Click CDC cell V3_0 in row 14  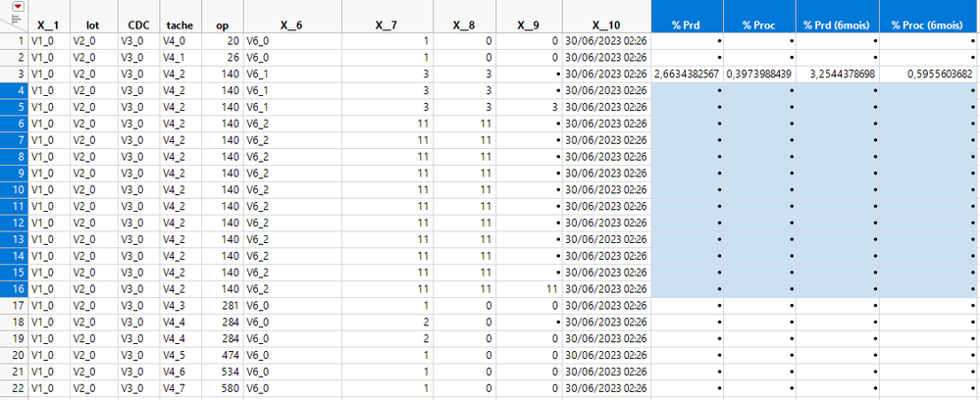[138, 256]
